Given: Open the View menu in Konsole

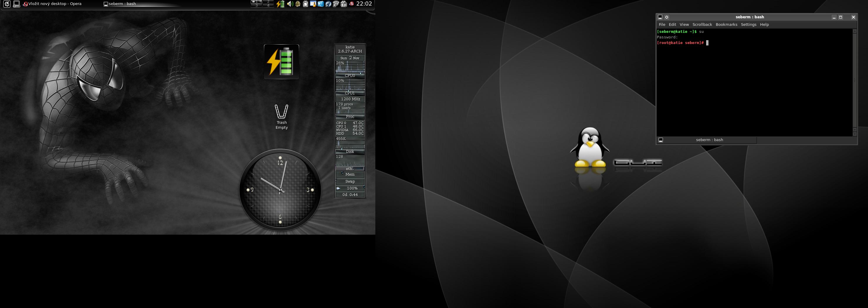Looking at the screenshot, I should point(684,25).
